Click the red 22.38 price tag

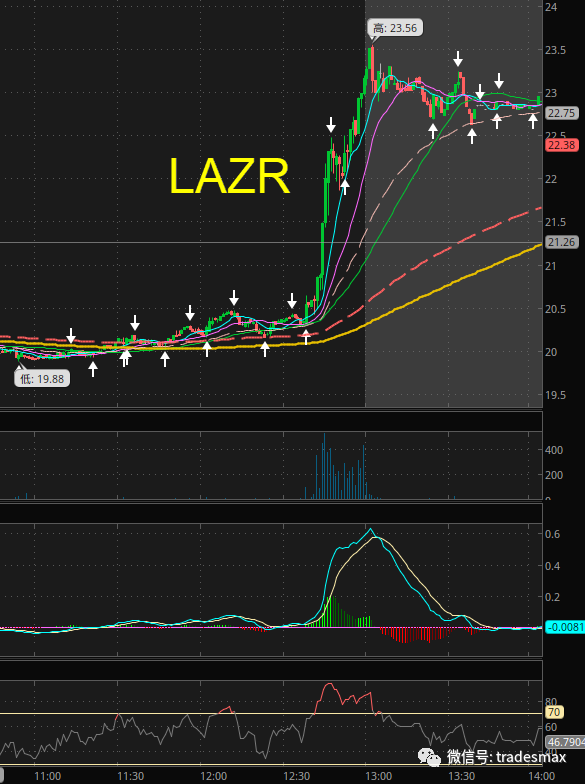[x=562, y=145]
